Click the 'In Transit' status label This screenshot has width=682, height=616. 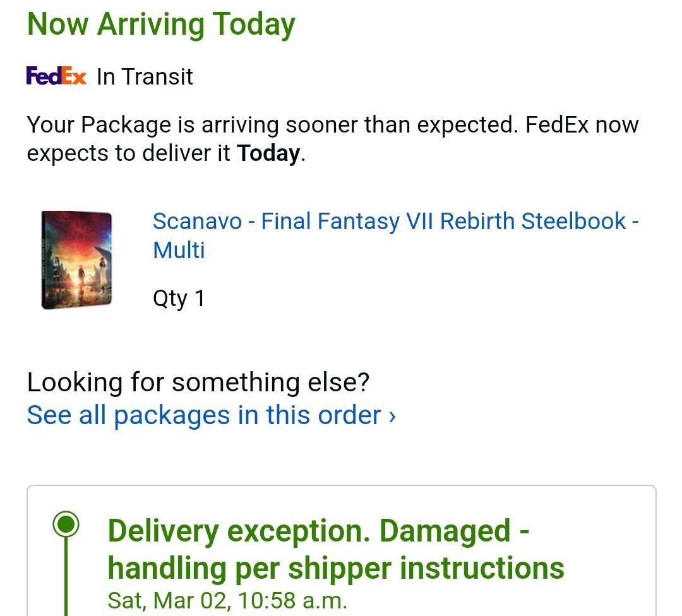tap(145, 77)
